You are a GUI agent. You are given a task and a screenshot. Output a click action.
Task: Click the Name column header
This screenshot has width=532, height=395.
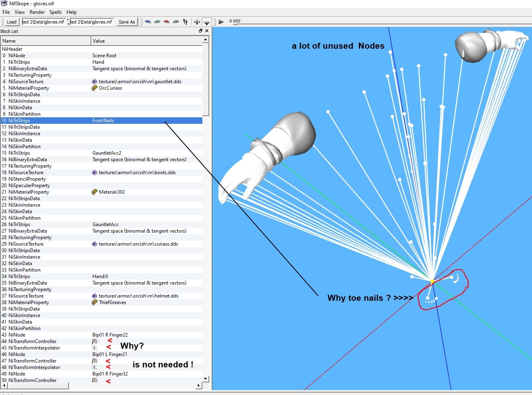tap(46, 41)
